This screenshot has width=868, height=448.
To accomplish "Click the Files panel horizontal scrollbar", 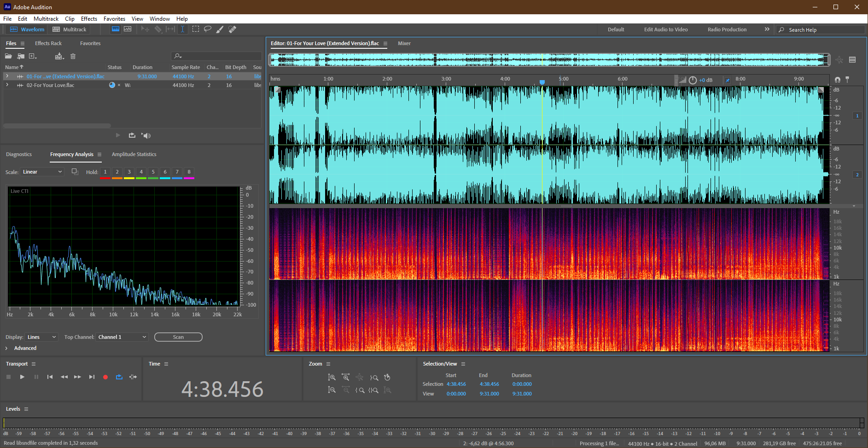I will [x=57, y=125].
